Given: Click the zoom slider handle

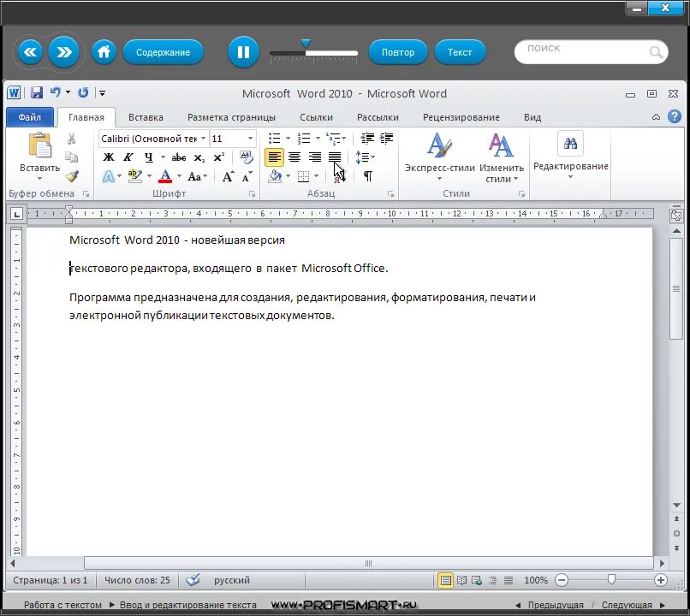Looking at the screenshot, I should [x=611, y=579].
